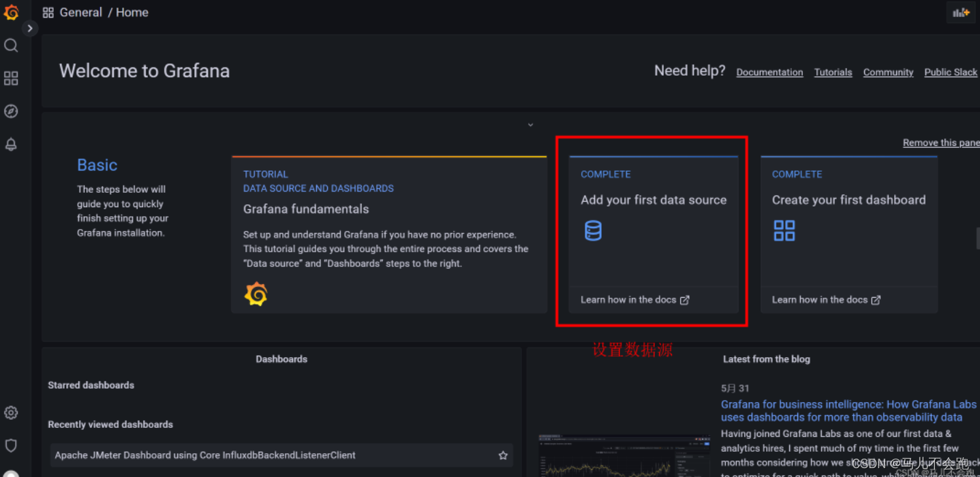Click Remove this panel link

tap(941, 142)
